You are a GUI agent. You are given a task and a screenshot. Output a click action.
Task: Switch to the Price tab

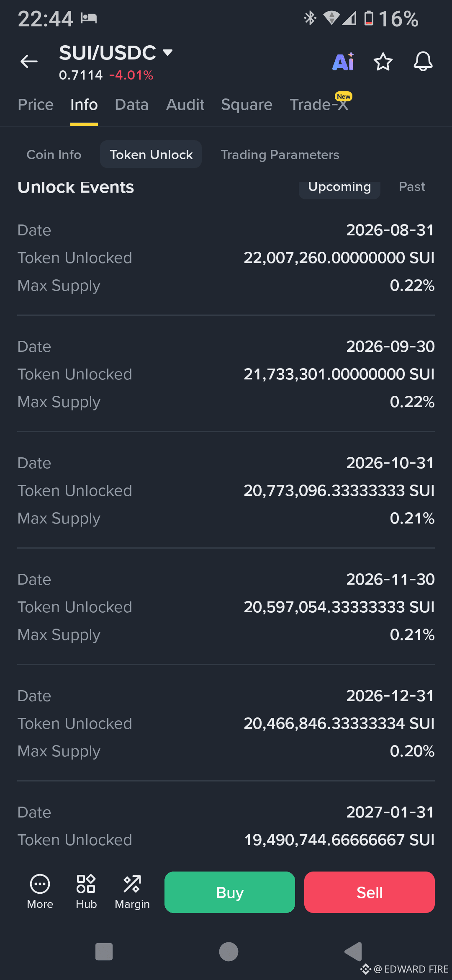[x=36, y=105]
